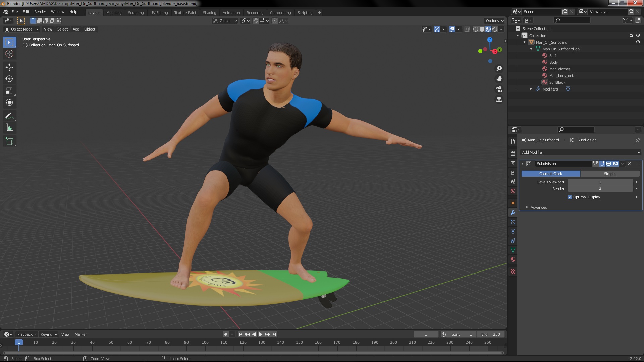The height and width of the screenshot is (362, 644).
Task: Open the Modifier Properties wrench tab
Action: coord(513,213)
